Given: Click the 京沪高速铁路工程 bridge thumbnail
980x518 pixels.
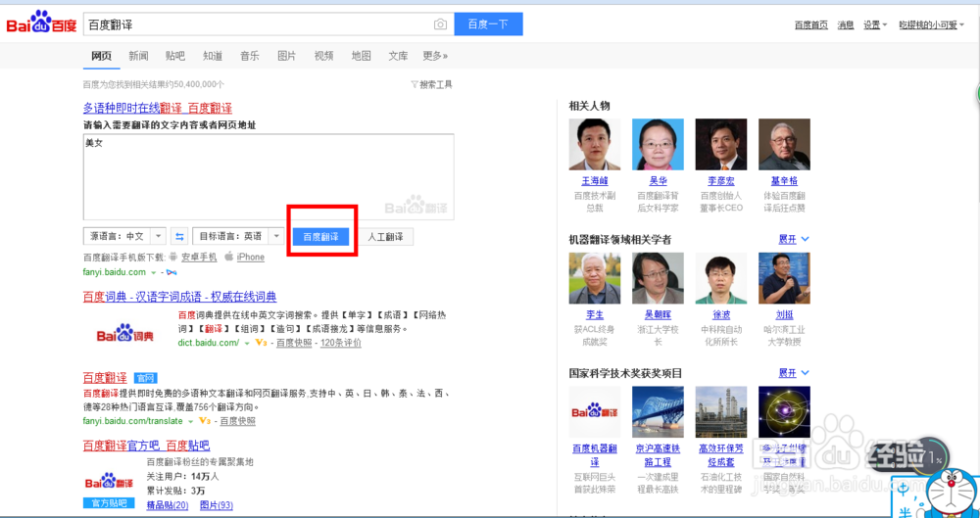Looking at the screenshot, I should click(x=658, y=412).
